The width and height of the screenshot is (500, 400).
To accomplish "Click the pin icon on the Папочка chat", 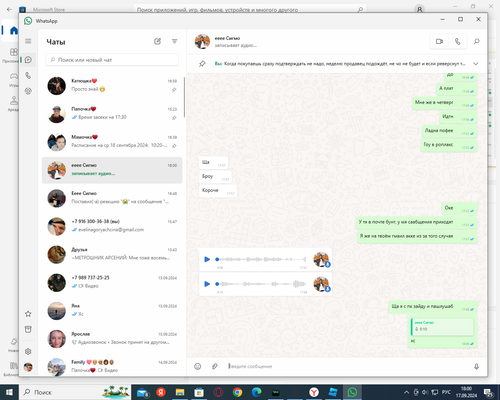I will click(x=174, y=118).
